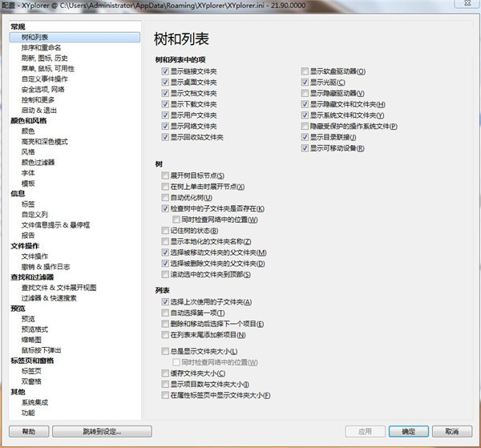The width and height of the screenshot is (481, 448).
Task: Uncheck 显示回收站文件夹 option
Action: [164, 137]
